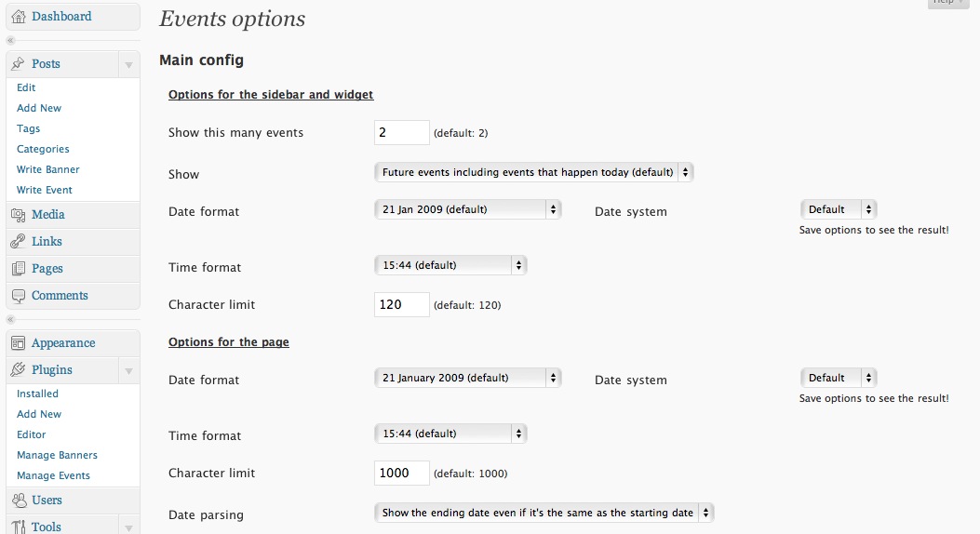Collapse the Posts menu arrow
The height and width of the screenshot is (534, 980).
pos(128,65)
